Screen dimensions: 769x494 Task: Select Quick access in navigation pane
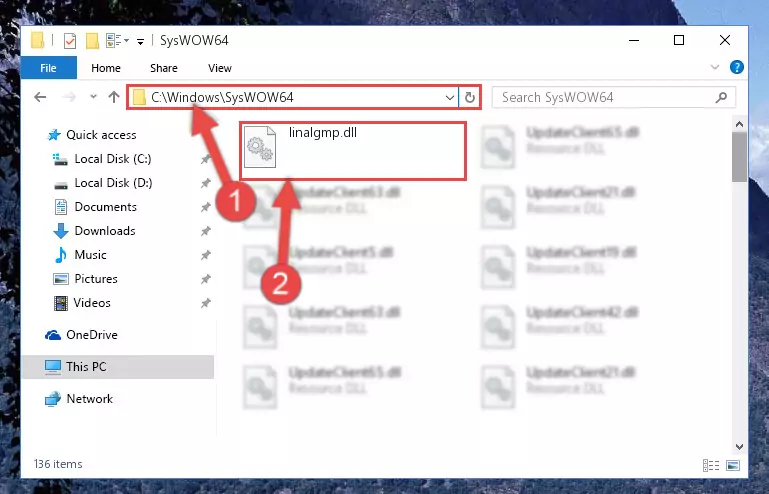point(101,135)
